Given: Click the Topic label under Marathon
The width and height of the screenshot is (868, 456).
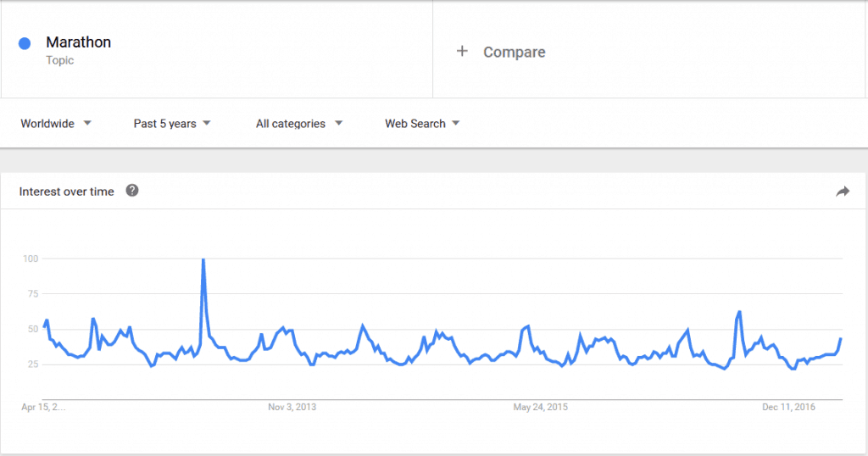Looking at the screenshot, I should [60, 60].
